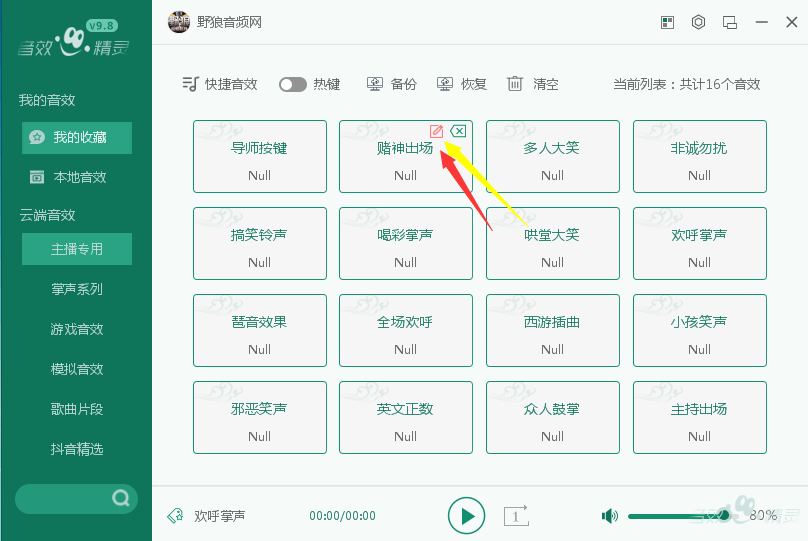Viewport: 808px width, 541px height.
Task: Click the 恢复 restore icon
Action: coord(445,84)
